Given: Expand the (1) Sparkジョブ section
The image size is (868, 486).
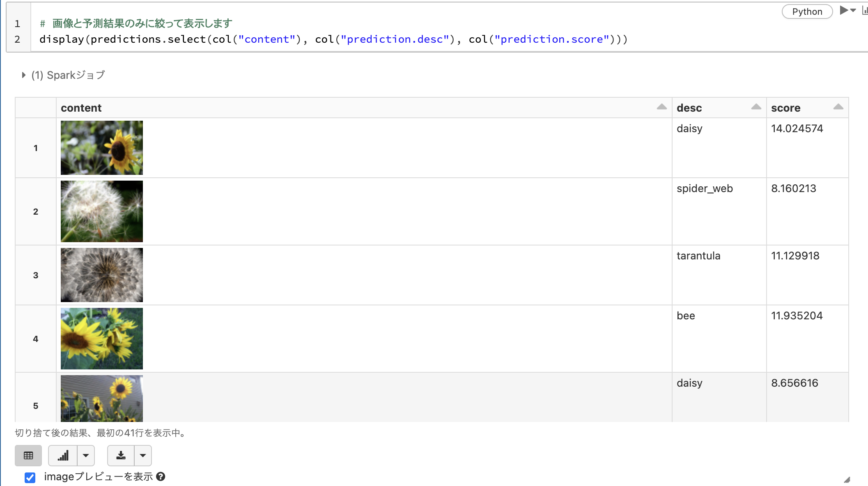Looking at the screenshot, I should click(x=23, y=75).
